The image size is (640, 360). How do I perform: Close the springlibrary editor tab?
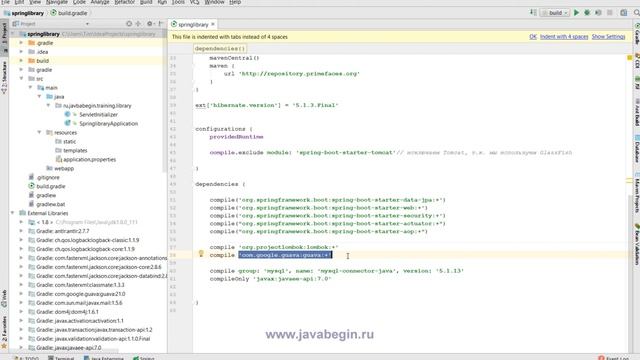pyautogui.click(x=213, y=24)
